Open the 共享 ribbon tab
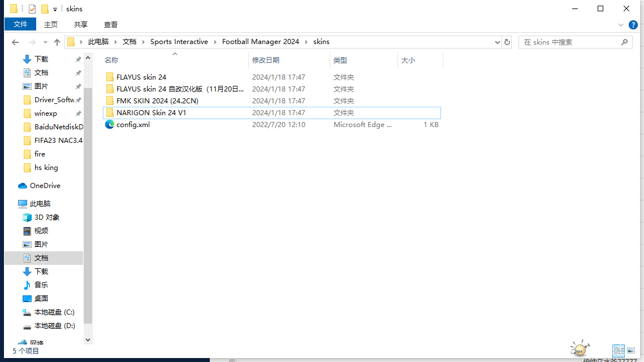 tap(80, 25)
